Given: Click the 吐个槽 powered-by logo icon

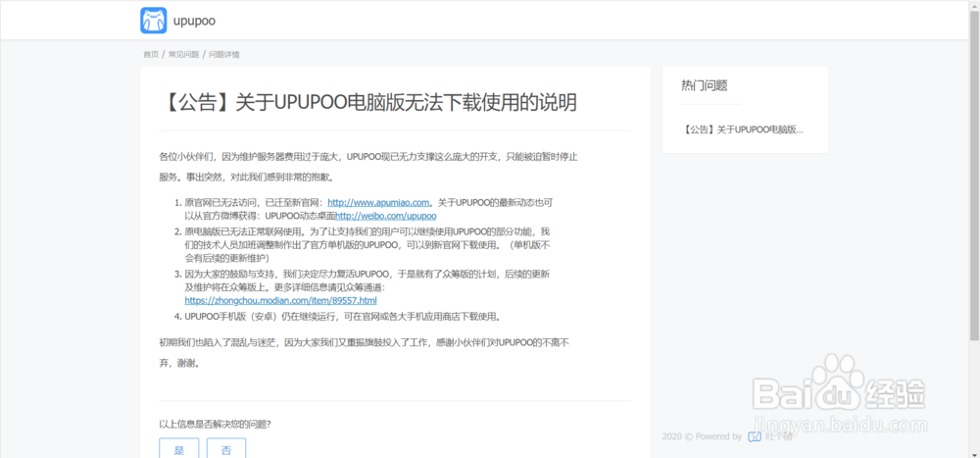Looking at the screenshot, I should point(755,436).
